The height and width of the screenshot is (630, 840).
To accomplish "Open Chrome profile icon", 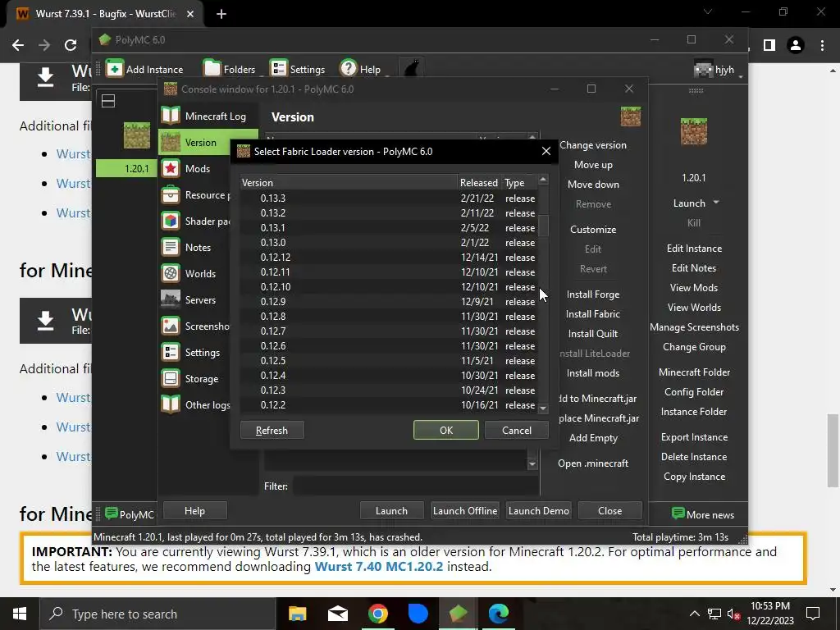I will tap(796, 45).
